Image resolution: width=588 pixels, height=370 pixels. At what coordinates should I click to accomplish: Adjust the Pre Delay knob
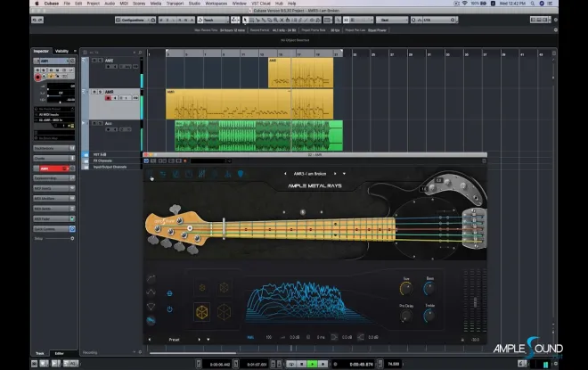405,316
